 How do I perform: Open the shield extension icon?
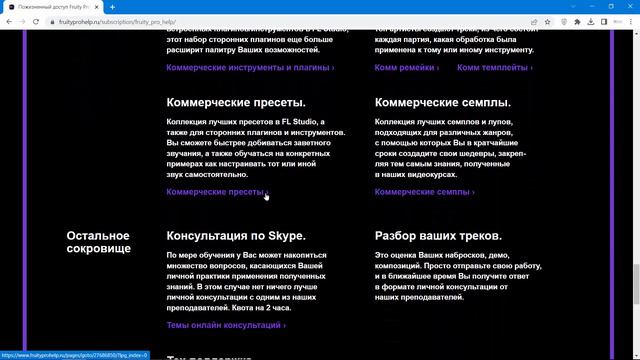(564, 22)
